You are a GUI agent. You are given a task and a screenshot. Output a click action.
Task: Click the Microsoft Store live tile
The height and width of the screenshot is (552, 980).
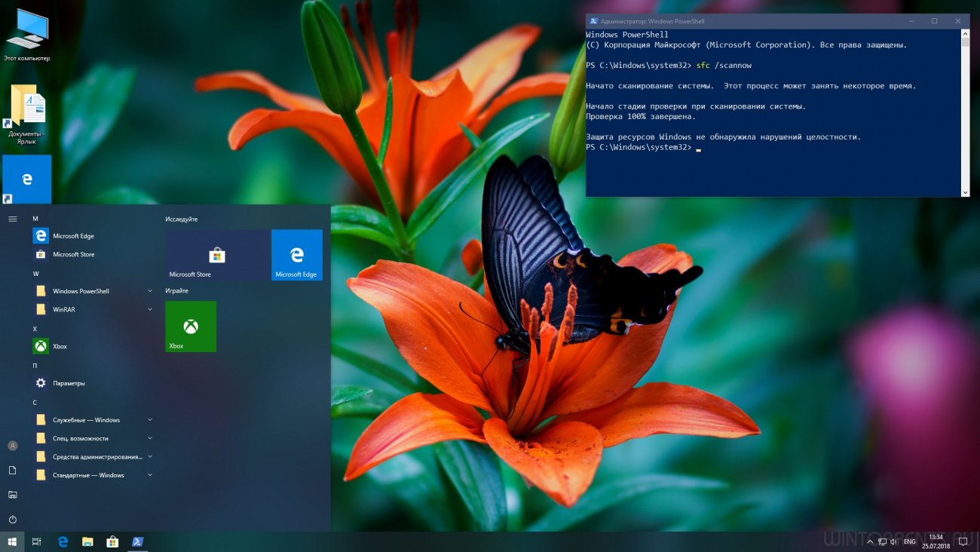click(x=217, y=255)
